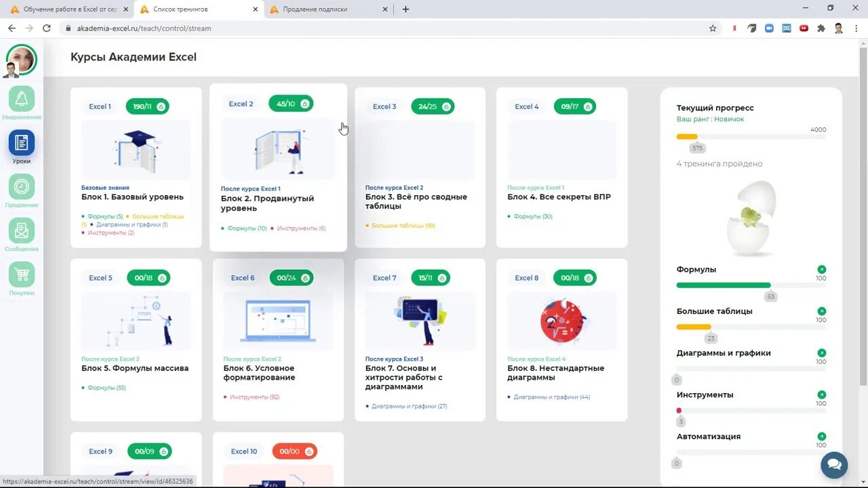Open Блок 2. Продвинутый уровень course
This screenshot has width=868, height=488.
(267, 203)
